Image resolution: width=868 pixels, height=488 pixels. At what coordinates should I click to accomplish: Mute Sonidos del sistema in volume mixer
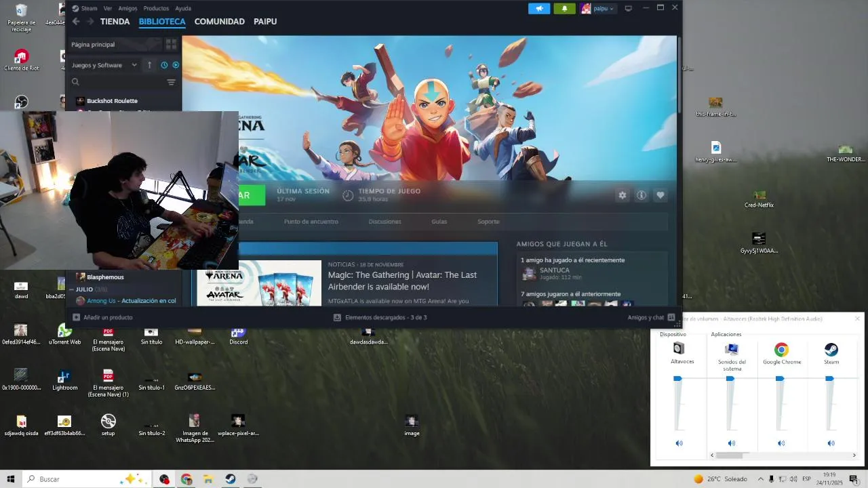[731, 443]
